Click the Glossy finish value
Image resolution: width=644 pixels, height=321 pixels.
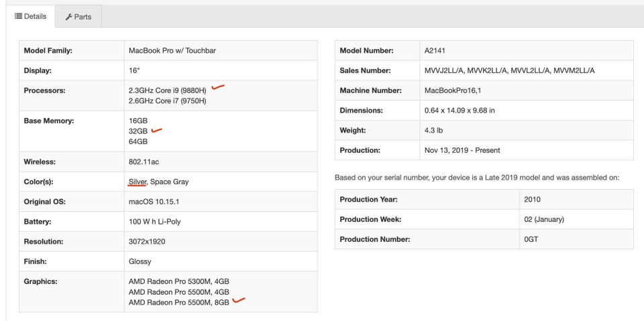[140, 261]
